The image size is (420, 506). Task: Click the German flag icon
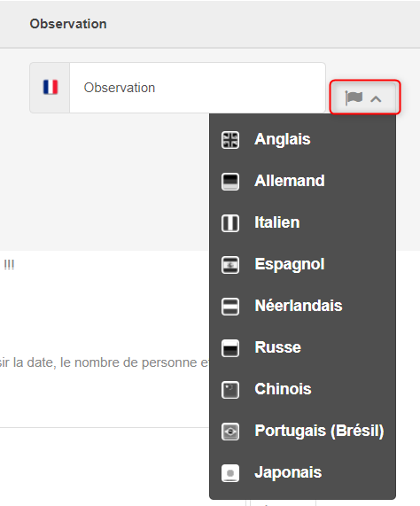pyautogui.click(x=230, y=182)
